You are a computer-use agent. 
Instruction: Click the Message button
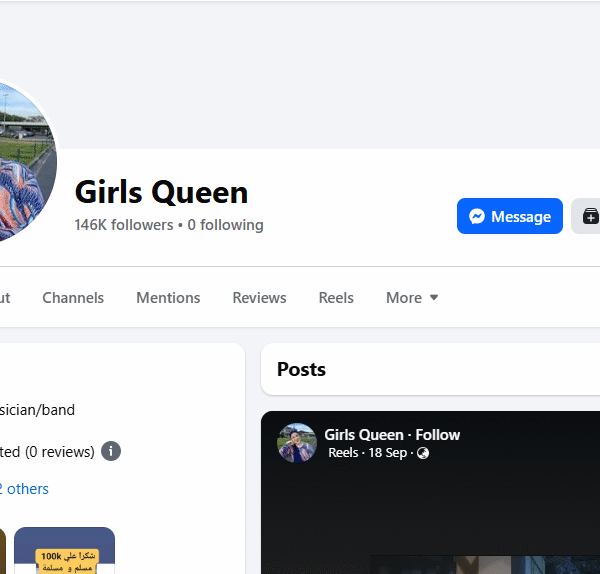tap(510, 216)
